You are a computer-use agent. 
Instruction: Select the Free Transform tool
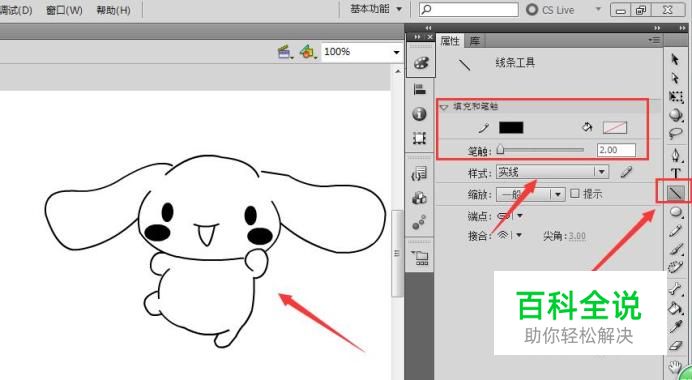coord(675,97)
